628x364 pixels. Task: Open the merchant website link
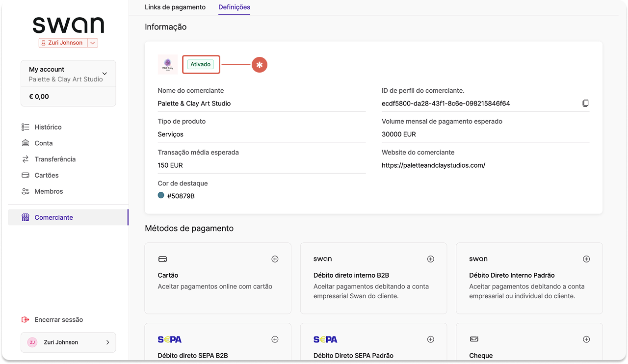click(x=433, y=165)
